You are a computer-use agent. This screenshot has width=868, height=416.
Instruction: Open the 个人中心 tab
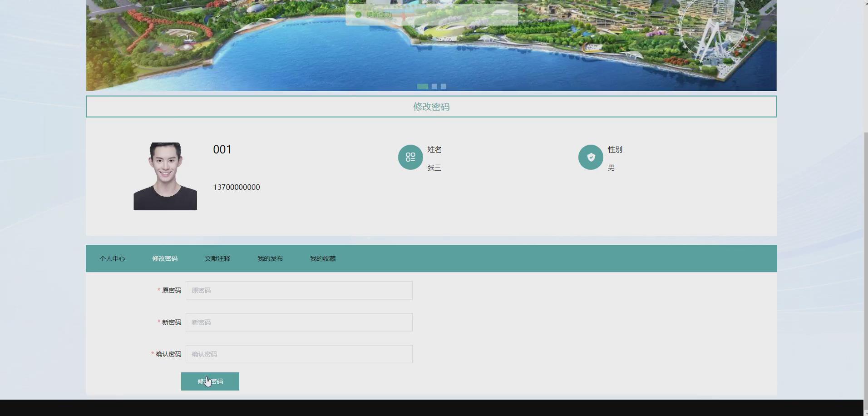pos(112,258)
